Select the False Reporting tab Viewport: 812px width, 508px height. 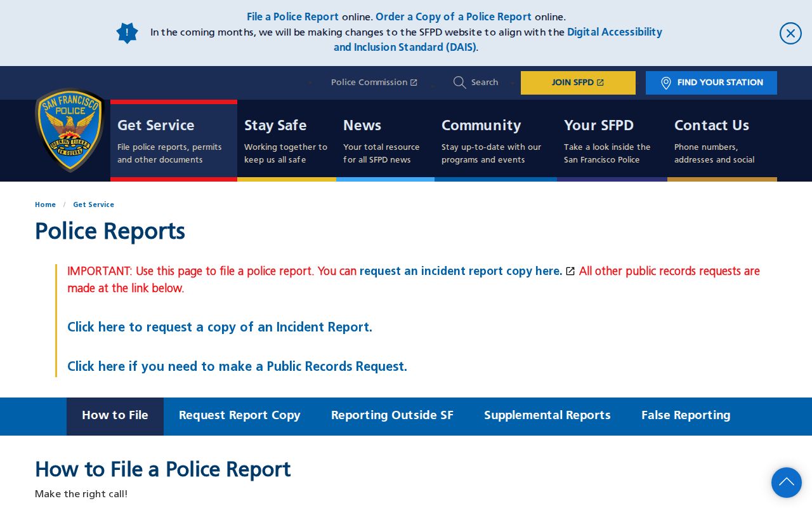pos(686,417)
